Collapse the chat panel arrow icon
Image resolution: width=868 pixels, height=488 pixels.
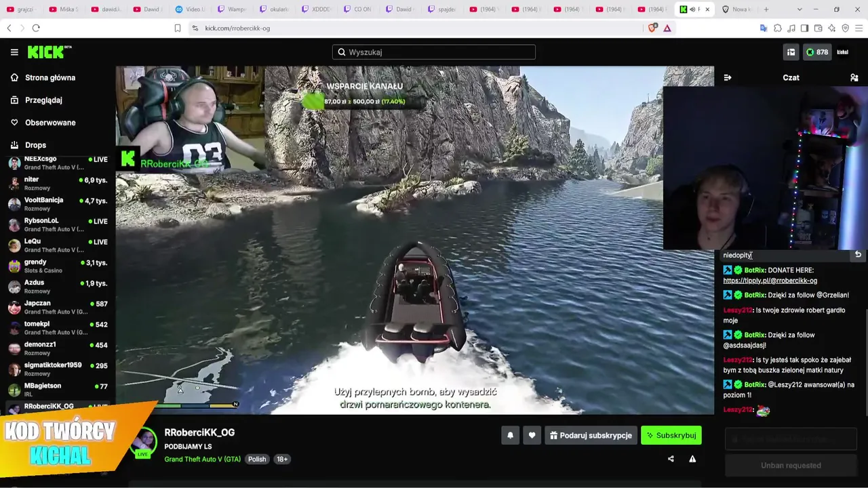pyautogui.click(x=728, y=77)
